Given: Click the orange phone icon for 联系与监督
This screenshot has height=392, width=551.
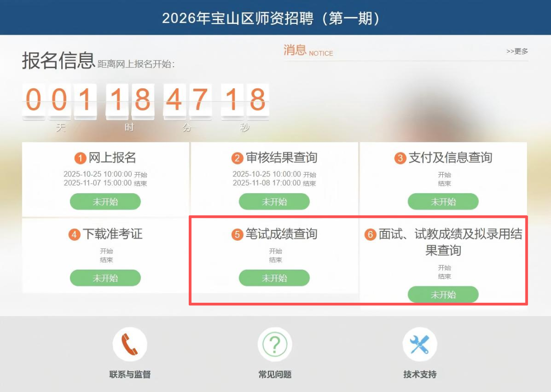Looking at the screenshot, I should click(x=130, y=344).
